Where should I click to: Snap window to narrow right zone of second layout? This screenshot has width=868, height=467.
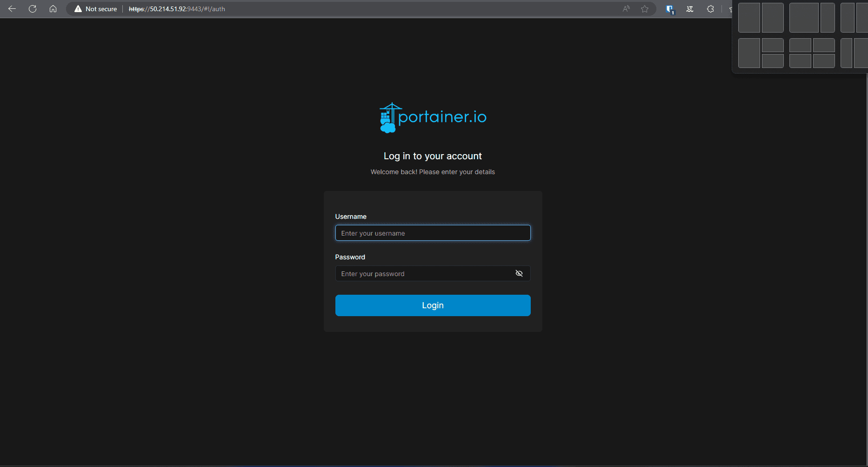pos(828,18)
